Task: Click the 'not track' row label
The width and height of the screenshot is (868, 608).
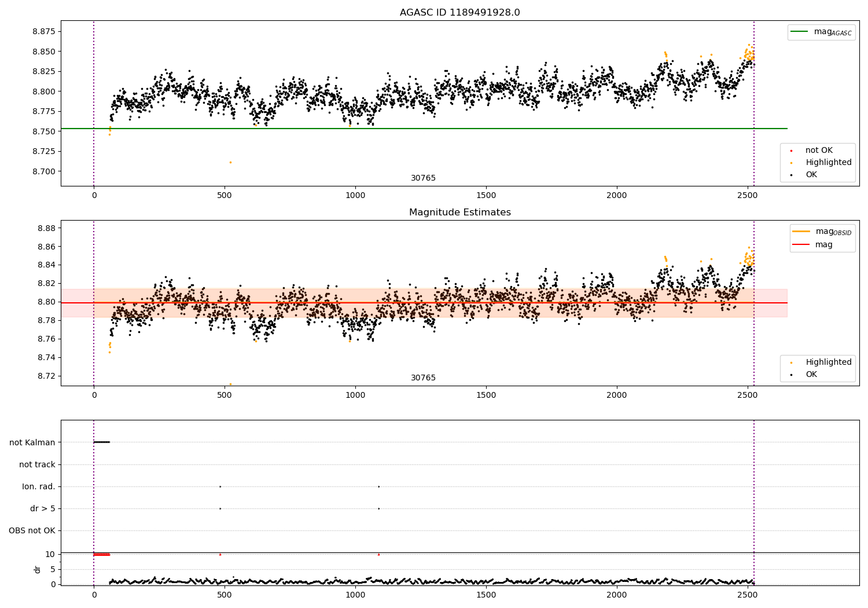Action: (37, 464)
